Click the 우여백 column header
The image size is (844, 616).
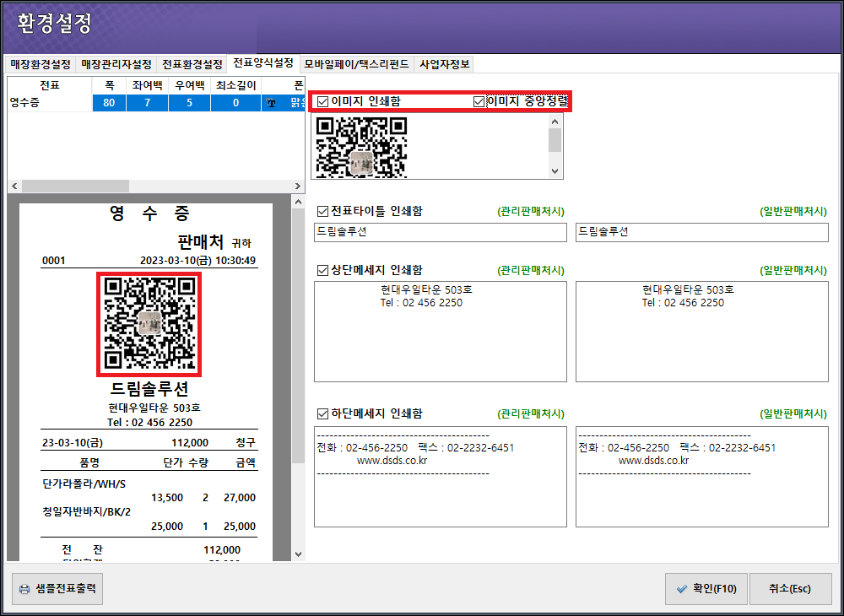coord(189,85)
